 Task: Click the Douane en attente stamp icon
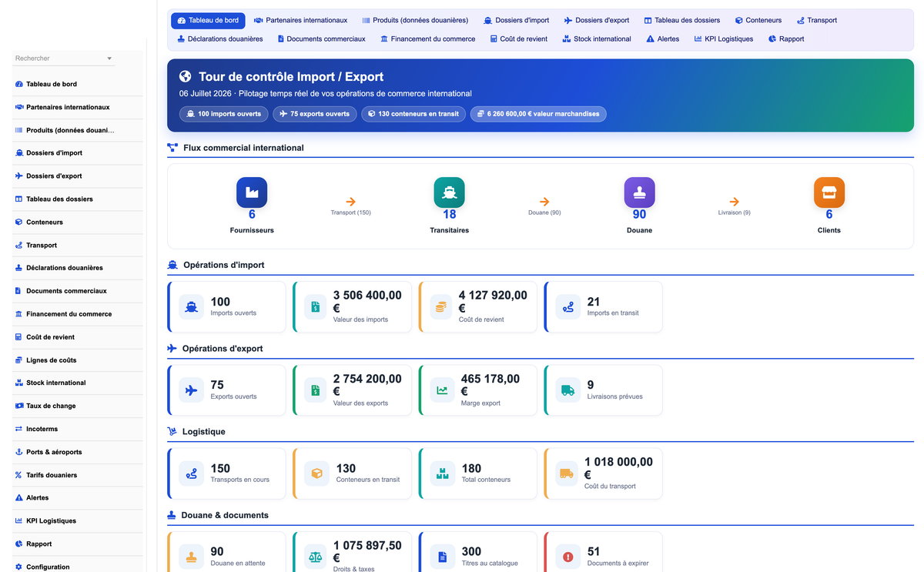pos(191,557)
